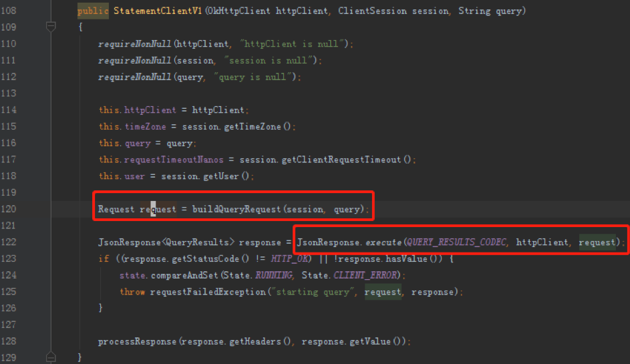Click the "session is null" string literal
This screenshot has width=630, height=364.
click(269, 60)
